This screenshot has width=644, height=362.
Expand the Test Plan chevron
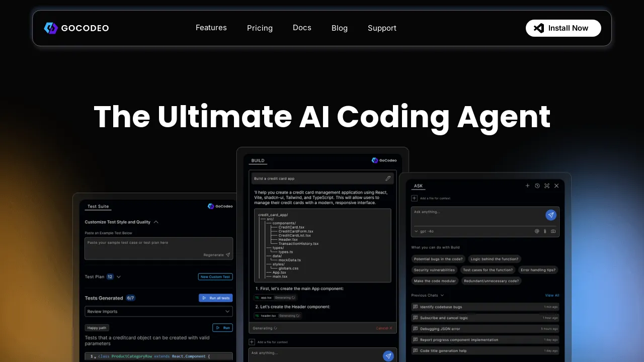tap(119, 277)
